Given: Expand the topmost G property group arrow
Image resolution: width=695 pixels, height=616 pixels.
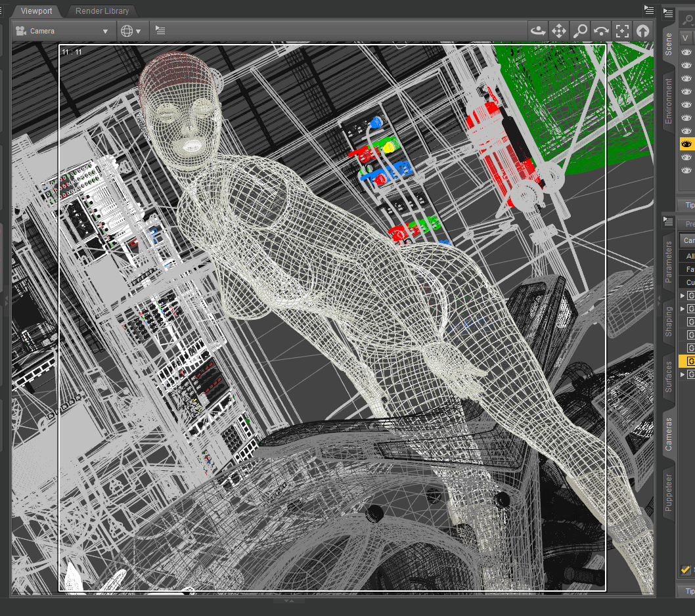Looking at the screenshot, I should coord(683,296).
